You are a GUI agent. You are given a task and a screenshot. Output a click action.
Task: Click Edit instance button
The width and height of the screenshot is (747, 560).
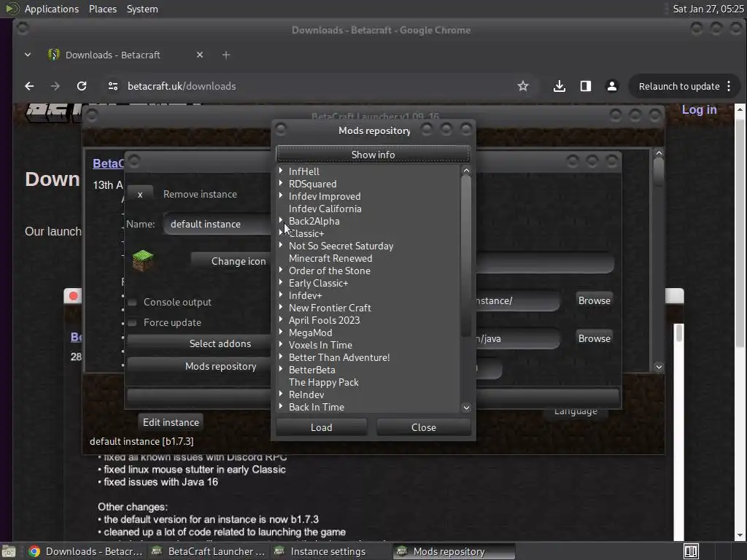[x=171, y=422]
